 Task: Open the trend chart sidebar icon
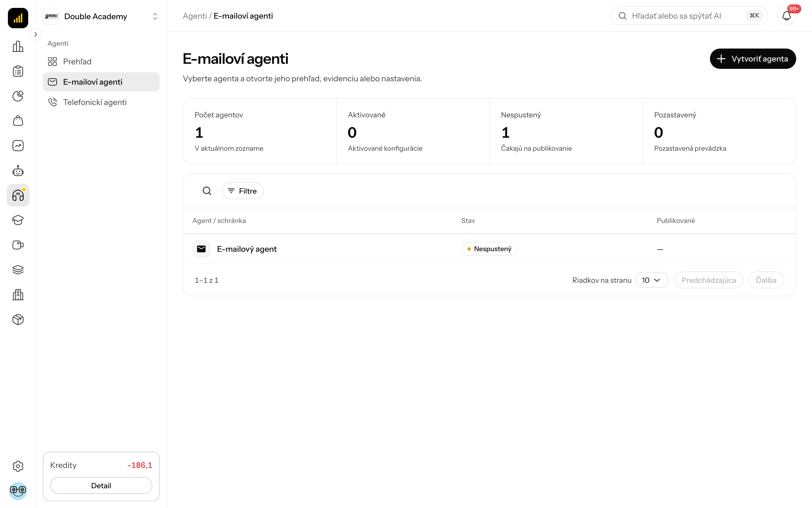[x=18, y=146]
